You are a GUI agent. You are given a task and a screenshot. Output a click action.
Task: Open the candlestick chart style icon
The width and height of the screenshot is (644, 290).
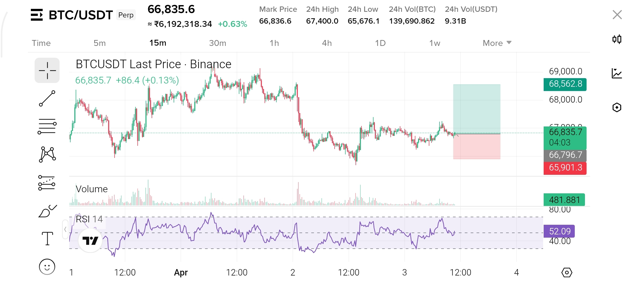617,39
